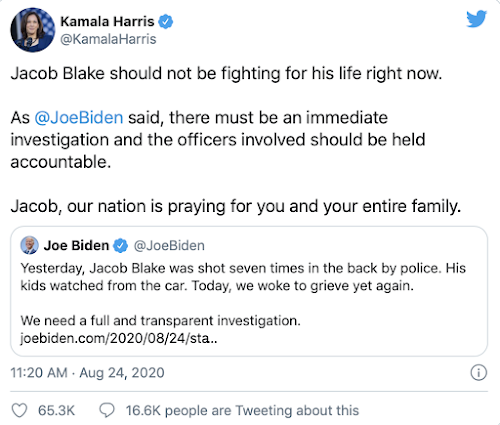This screenshot has width=500, height=425.
Task: Click Kamala Harris verified badge
Action: (165, 22)
